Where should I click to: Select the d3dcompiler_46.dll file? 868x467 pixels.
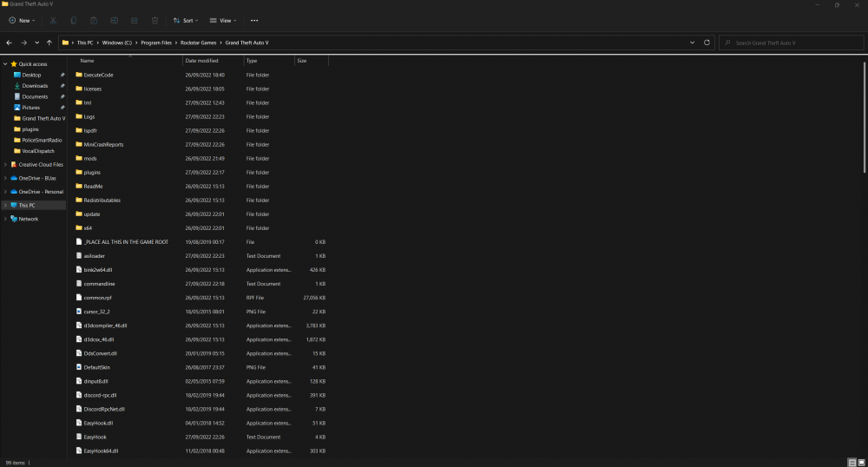click(x=105, y=326)
